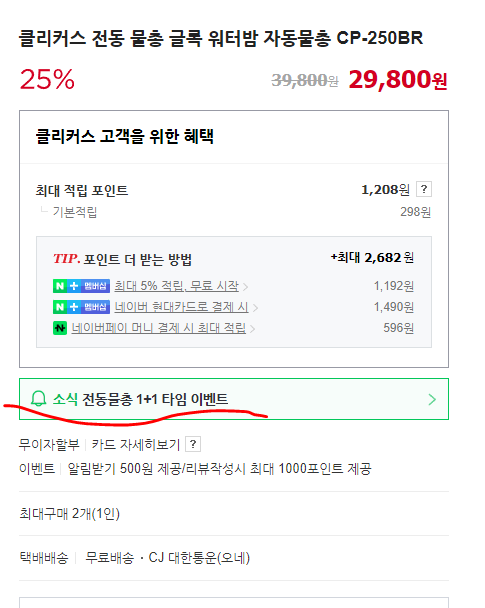Image resolution: width=485 pixels, height=608 pixels.
Task: Click the green Naver Pay money icon
Action: (60, 328)
